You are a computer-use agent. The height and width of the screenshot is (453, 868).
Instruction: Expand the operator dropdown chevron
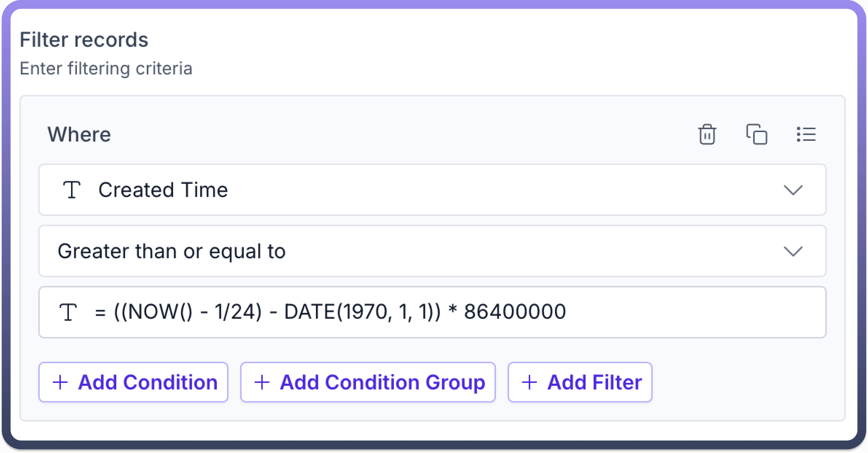click(x=793, y=251)
